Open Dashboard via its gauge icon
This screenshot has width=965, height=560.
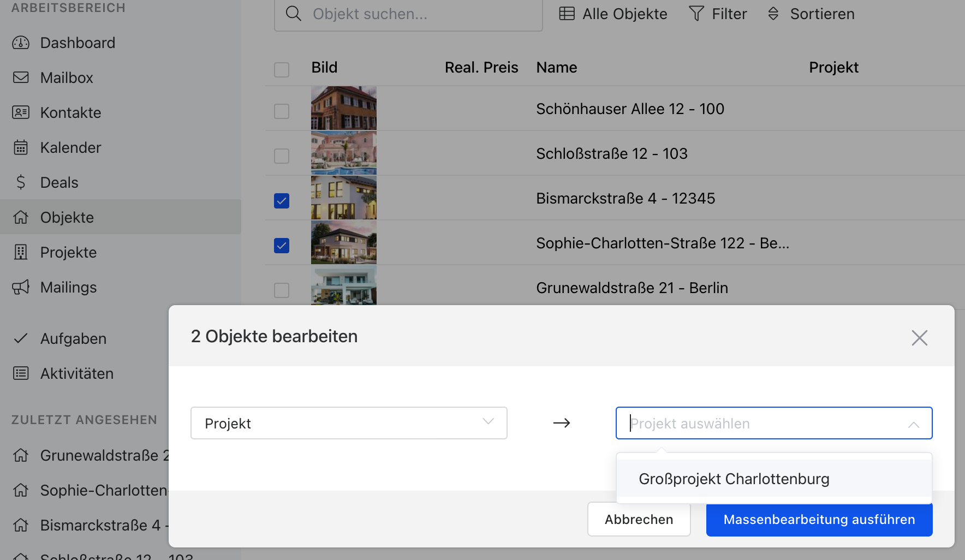coord(21,43)
